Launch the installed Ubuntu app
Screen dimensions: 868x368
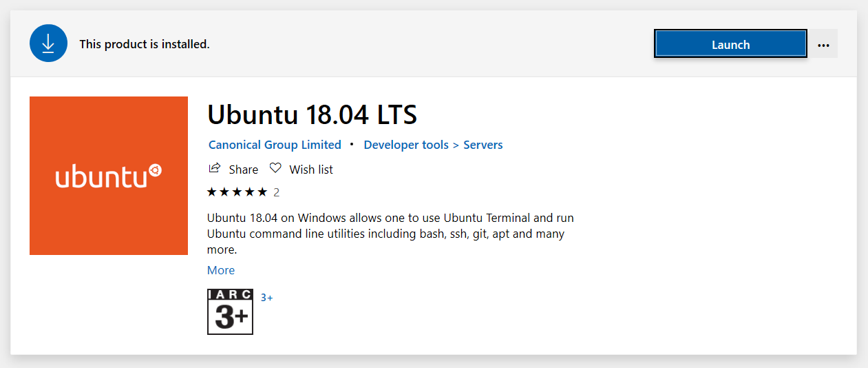pyautogui.click(x=730, y=44)
